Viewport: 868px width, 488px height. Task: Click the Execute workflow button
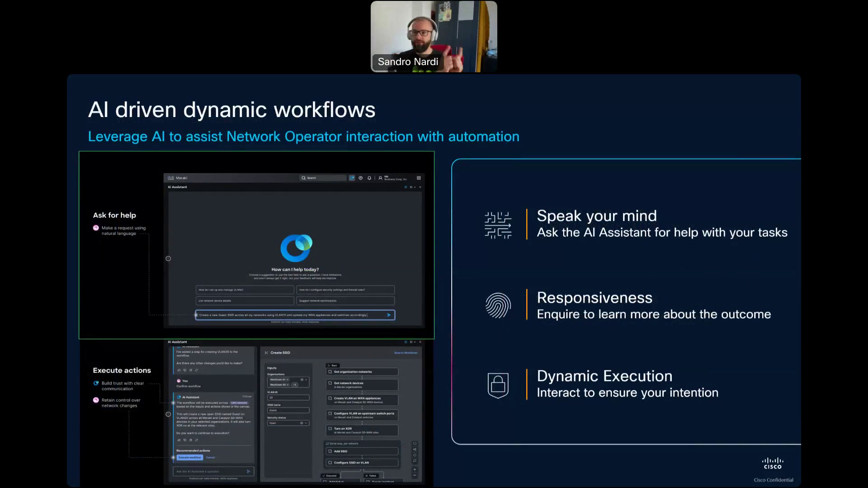pyautogui.click(x=190, y=457)
